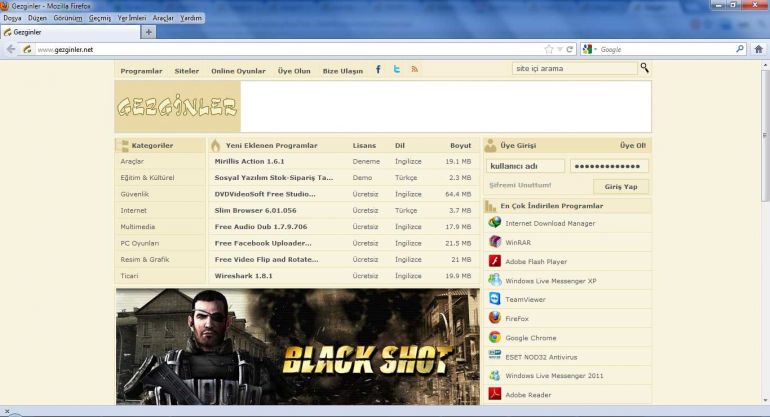
Task: Open the search engine selector dropdown
Action: click(589, 49)
